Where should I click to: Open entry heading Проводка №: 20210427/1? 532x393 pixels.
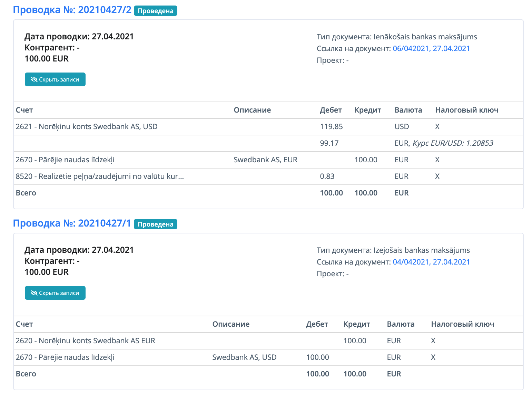click(x=72, y=223)
